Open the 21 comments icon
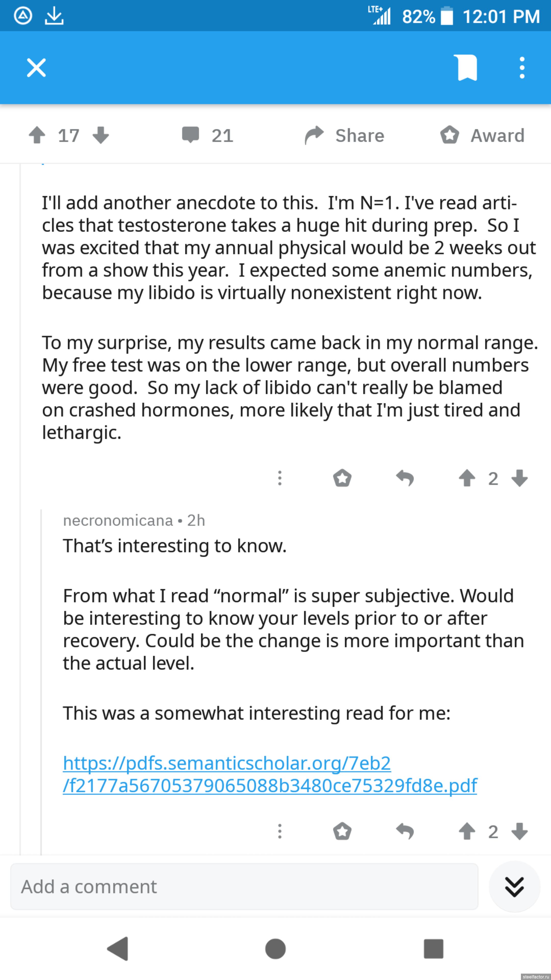Viewport: 551px width, 980px height. (191, 136)
